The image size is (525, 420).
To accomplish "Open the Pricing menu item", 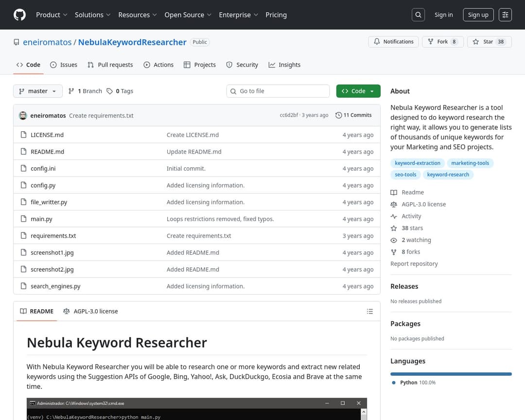I will pos(276,15).
